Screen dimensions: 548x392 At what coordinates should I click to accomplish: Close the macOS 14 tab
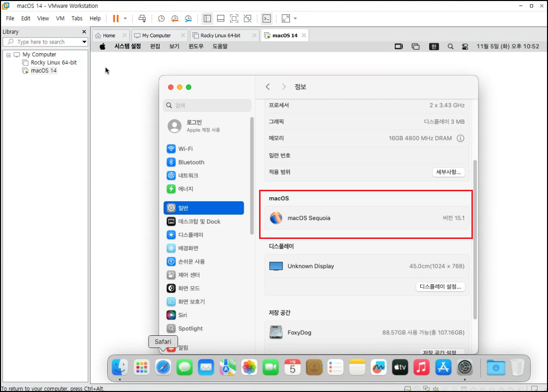(304, 35)
